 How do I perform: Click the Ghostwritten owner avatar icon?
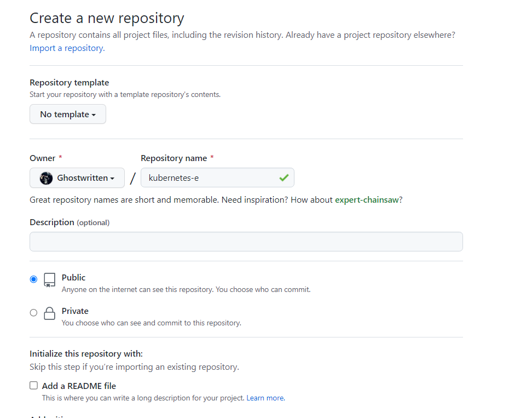[46, 178]
